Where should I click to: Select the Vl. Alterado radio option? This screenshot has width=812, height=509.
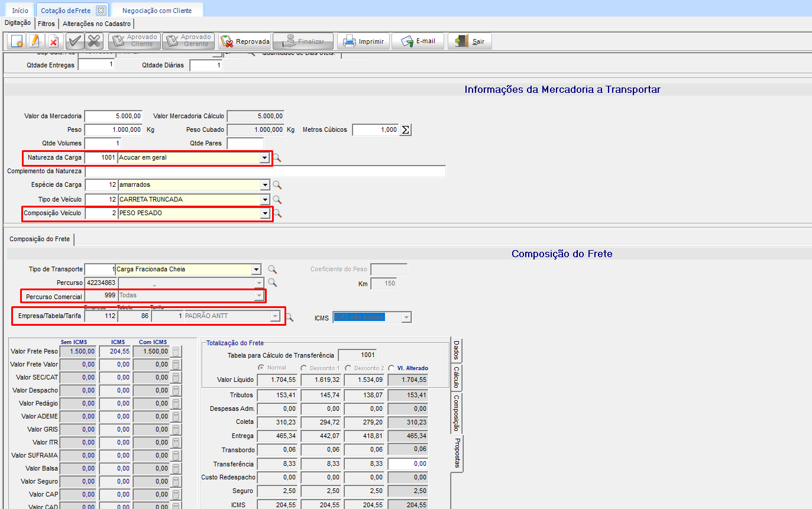(391, 368)
